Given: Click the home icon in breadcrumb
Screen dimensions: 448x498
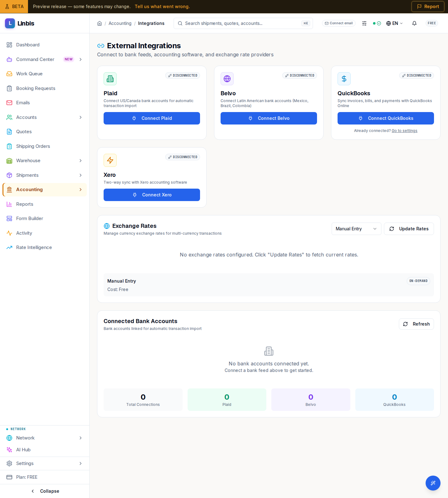Looking at the screenshot, I should (100, 23).
